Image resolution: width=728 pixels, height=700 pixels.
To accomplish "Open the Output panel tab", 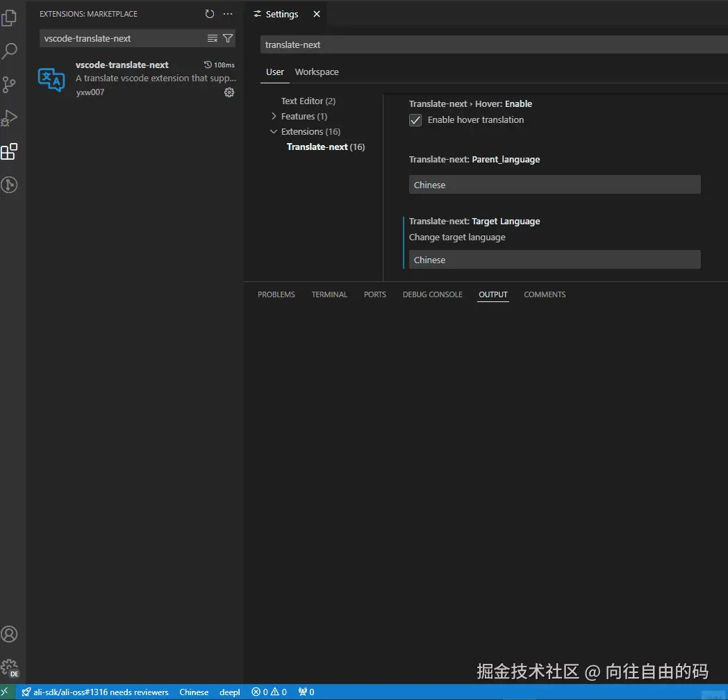I will (493, 294).
